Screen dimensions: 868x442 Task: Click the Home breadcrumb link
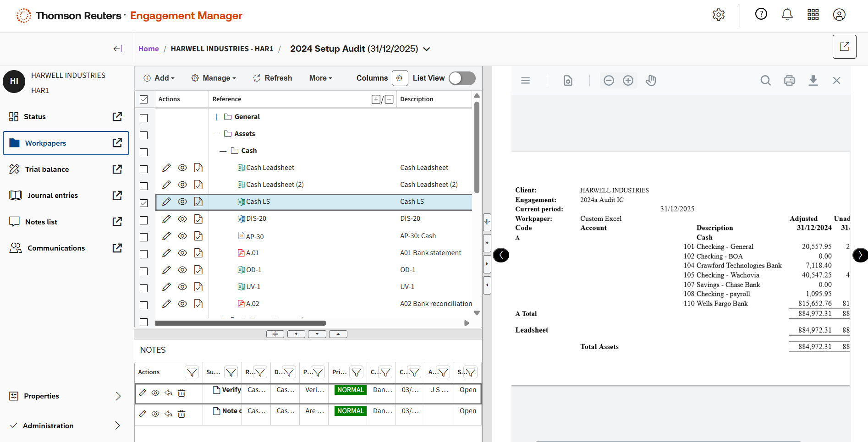148,49
